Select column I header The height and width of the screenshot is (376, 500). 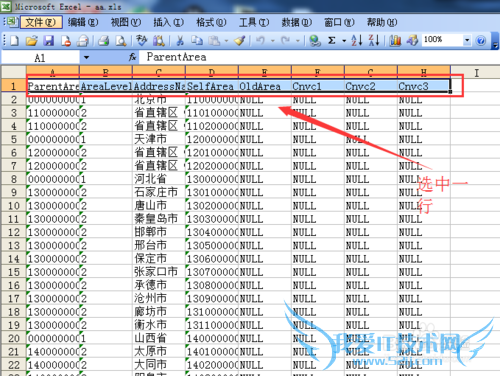click(x=476, y=71)
